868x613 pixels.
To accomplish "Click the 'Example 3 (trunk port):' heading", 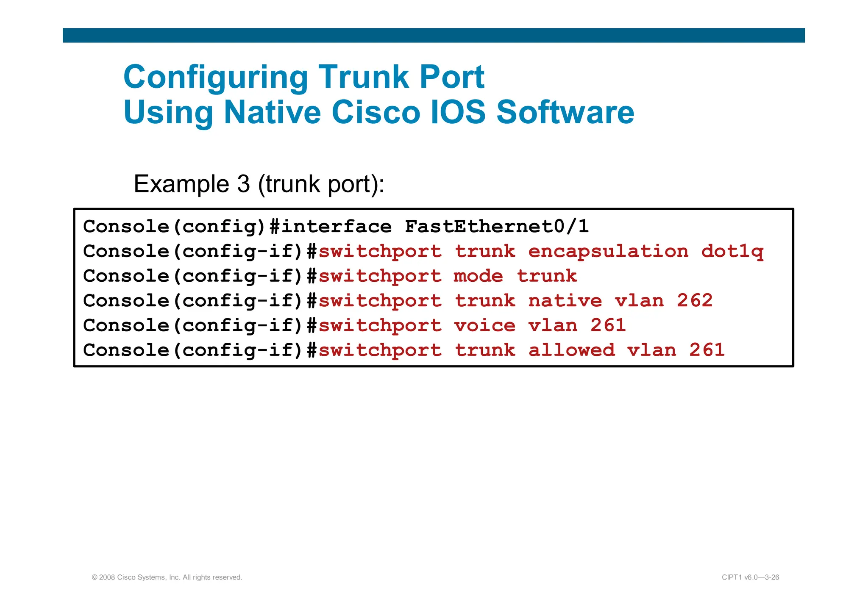I will (259, 184).
